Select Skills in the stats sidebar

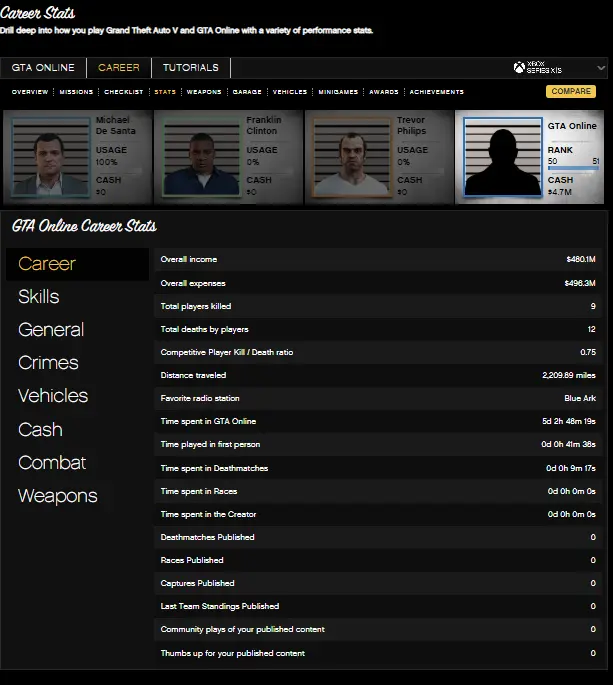tap(39, 297)
